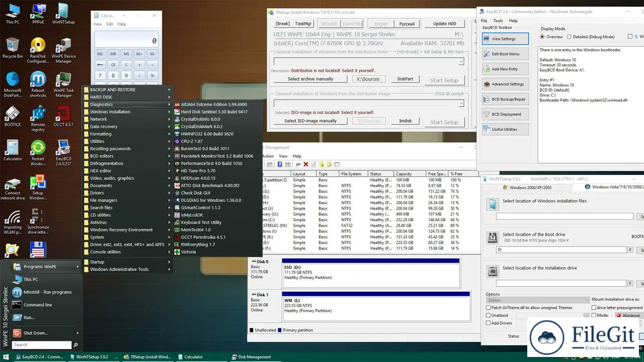
Task: Click the Start menu Search input field
Action: coord(41,345)
